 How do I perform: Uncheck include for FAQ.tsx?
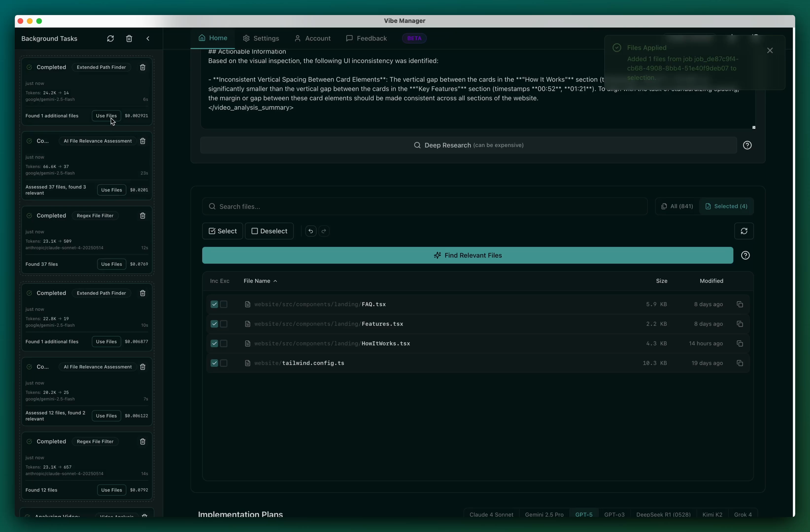[214, 304]
